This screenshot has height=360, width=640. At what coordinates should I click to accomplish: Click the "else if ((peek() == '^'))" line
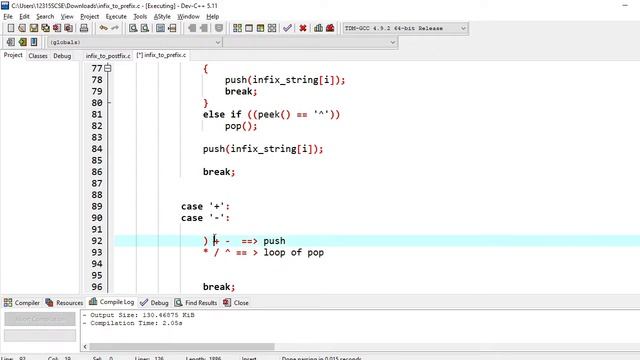[x=271, y=114]
